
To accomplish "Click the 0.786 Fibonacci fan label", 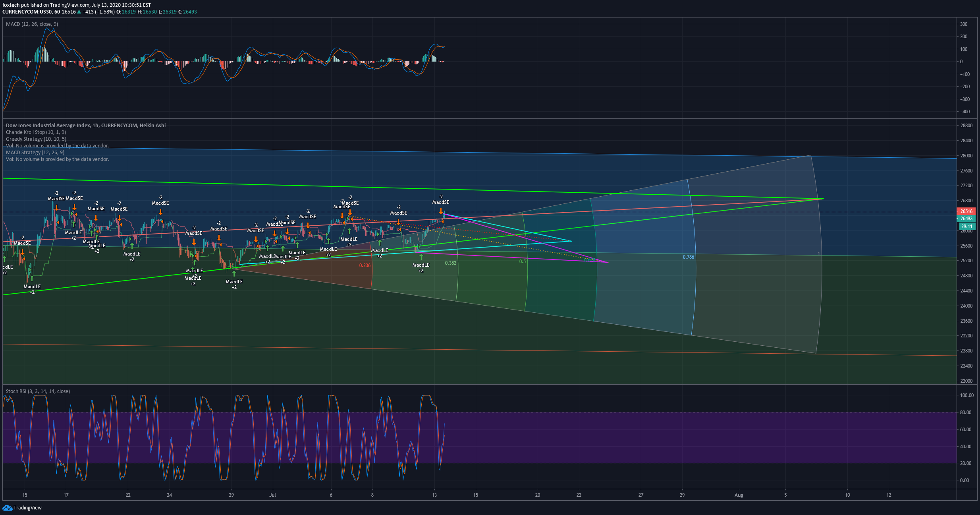I will [688, 257].
